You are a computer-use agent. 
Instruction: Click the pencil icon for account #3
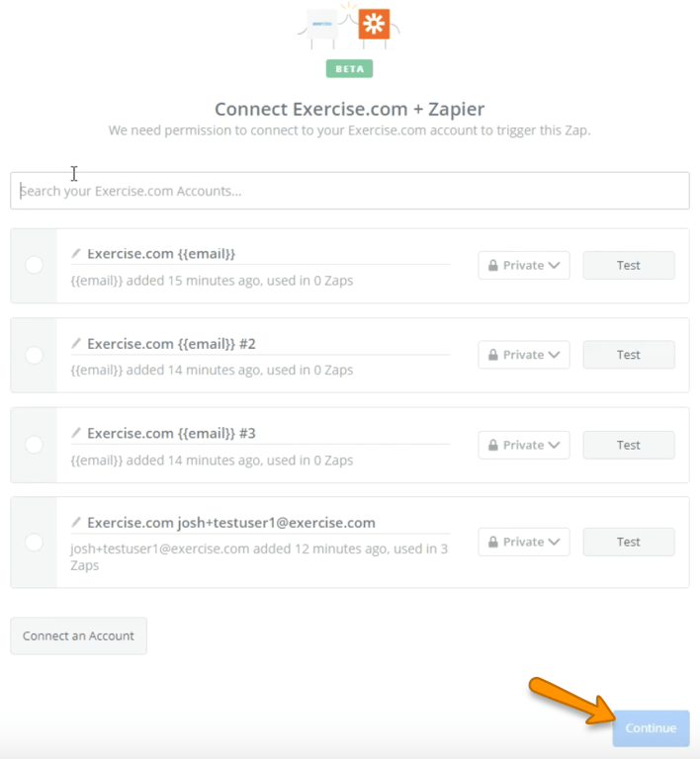pyautogui.click(x=76, y=433)
